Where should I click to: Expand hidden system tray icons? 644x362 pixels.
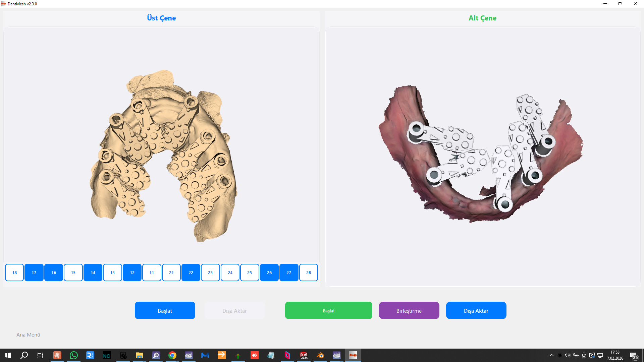coord(551,355)
